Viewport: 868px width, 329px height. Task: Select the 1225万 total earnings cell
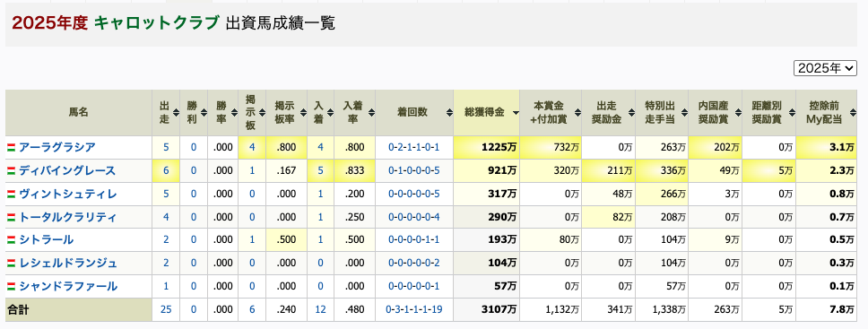487,147
